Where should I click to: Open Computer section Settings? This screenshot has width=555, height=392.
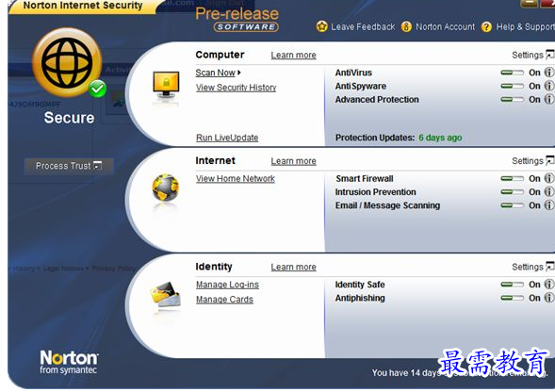point(532,55)
